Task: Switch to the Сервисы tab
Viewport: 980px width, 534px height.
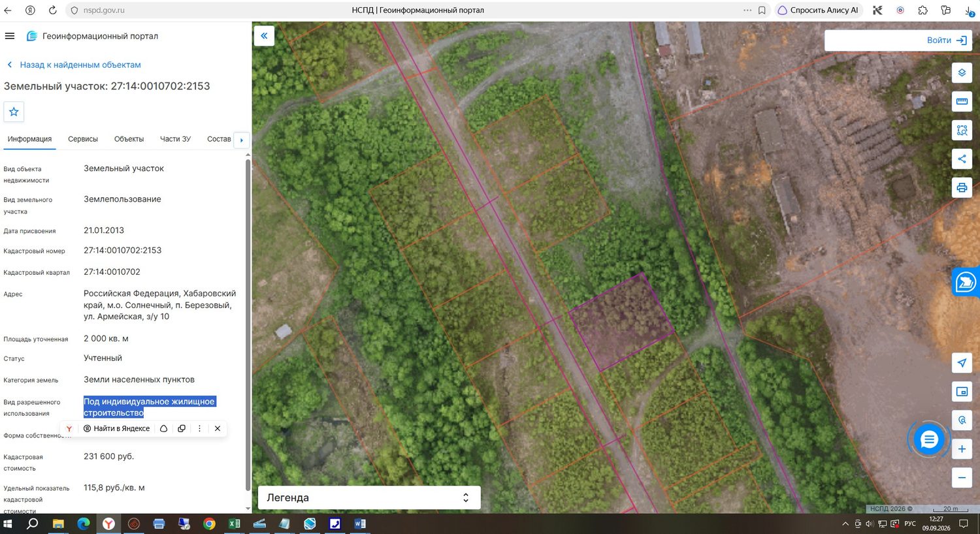Action: click(x=83, y=139)
